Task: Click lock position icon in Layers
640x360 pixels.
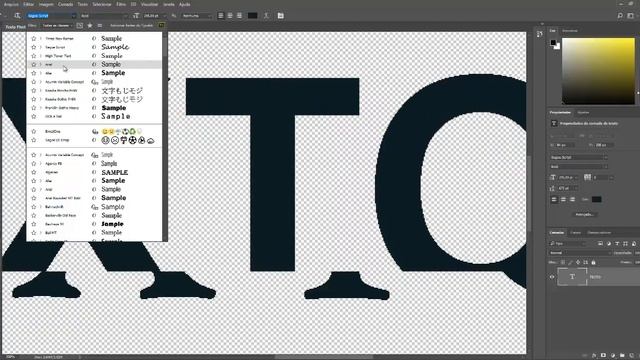Action: click(x=578, y=262)
